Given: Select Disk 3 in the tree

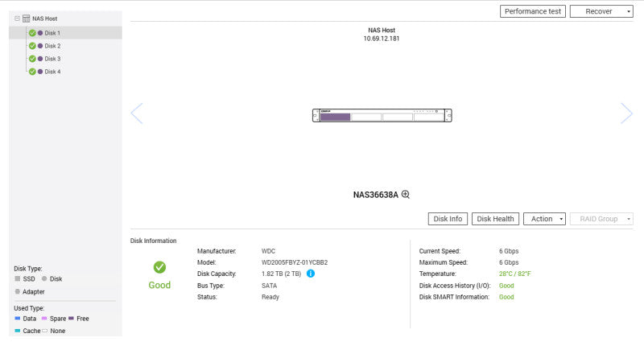Looking at the screenshot, I should [52, 59].
